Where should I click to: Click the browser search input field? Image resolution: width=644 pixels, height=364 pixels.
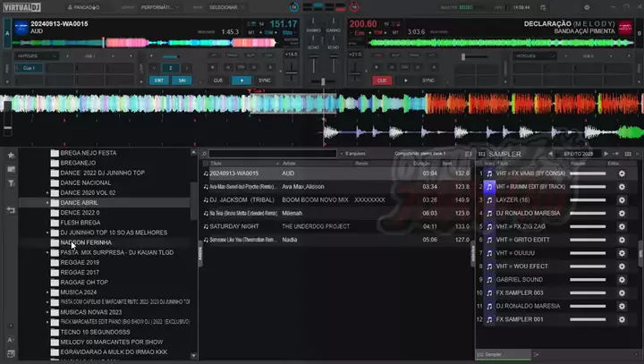click(273, 154)
